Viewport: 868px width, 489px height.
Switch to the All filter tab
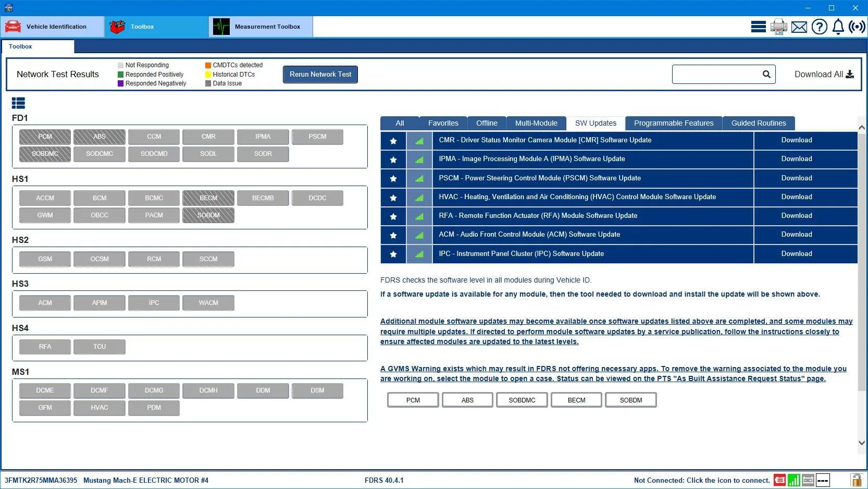click(400, 123)
